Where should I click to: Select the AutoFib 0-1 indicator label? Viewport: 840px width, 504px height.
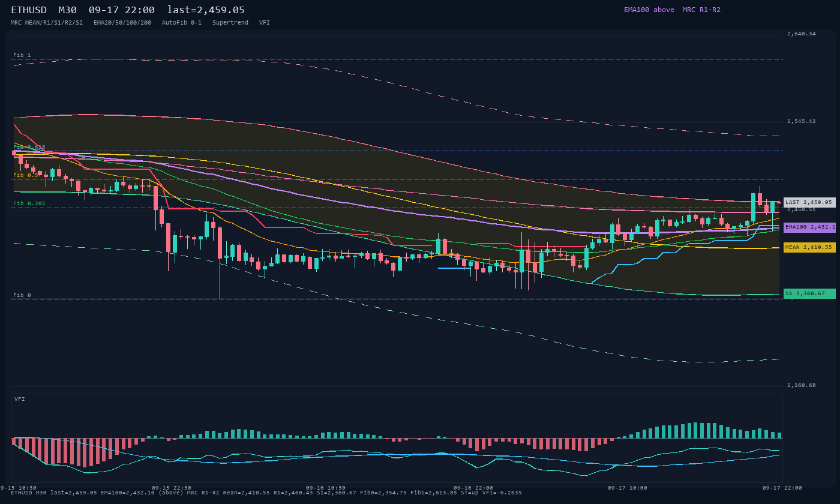coord(182,23)
